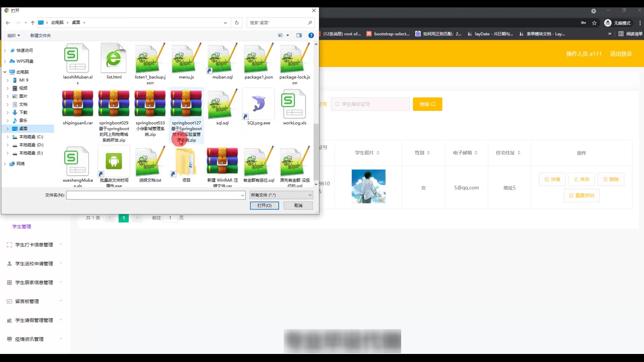Expand the 学生打卡信息管理 sidebar menu
Screen dimensions: 644x362
tap(34, 245)
